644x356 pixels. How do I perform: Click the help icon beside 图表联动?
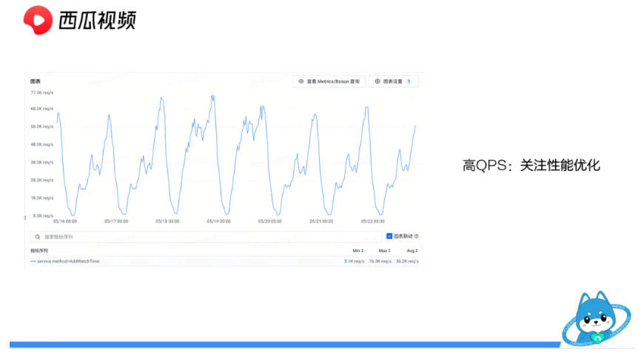417,236
